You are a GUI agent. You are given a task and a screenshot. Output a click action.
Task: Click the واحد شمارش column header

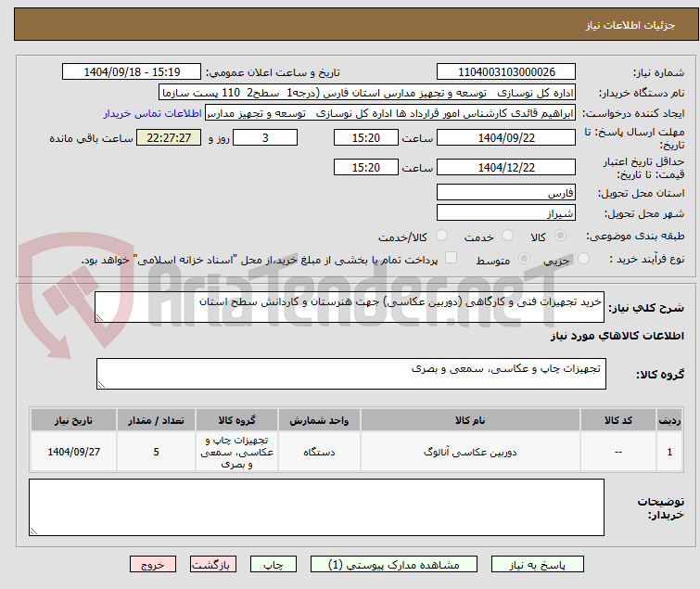point(319,421)
